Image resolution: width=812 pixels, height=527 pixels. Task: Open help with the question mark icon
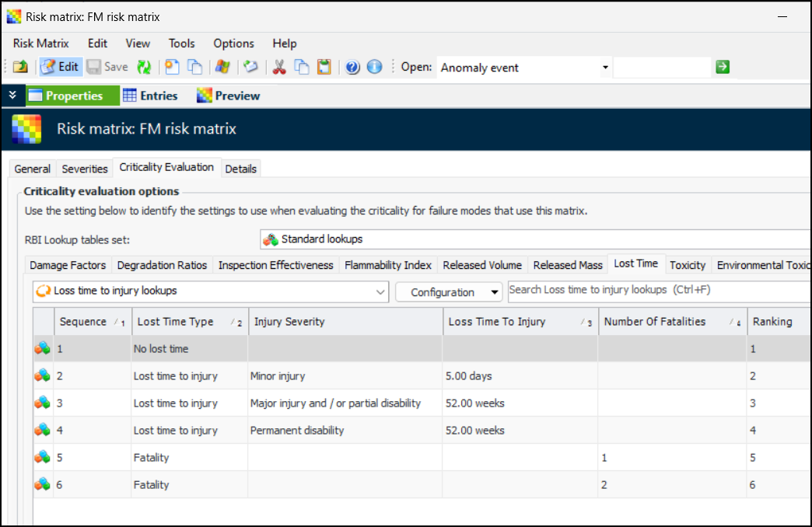tap(352, 67)
